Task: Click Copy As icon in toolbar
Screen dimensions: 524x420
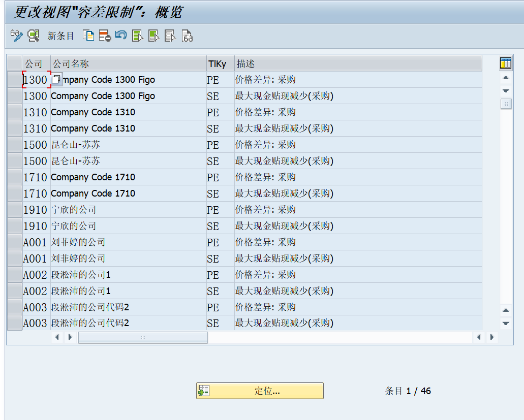Action: (x=88, y=36)
